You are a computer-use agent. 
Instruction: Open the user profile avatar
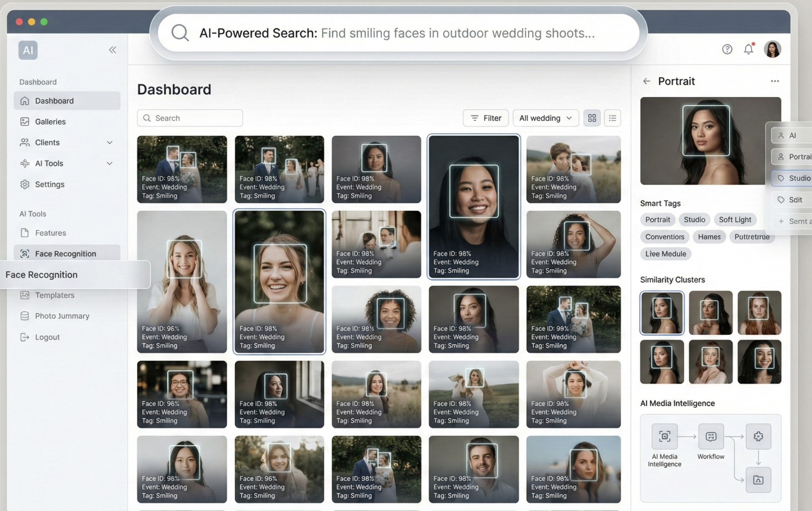pos(772,49)
